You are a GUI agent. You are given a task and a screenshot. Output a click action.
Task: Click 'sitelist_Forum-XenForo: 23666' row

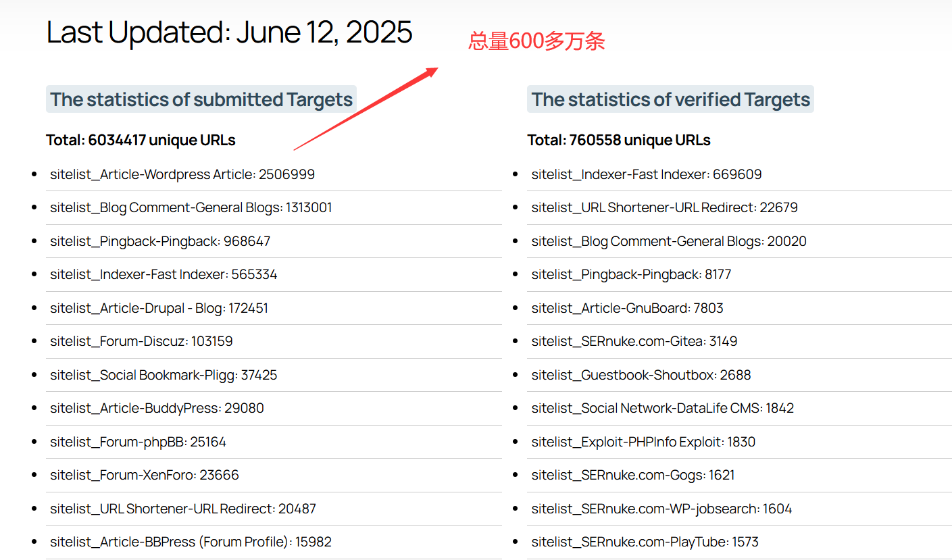click(x=274, y=475)
